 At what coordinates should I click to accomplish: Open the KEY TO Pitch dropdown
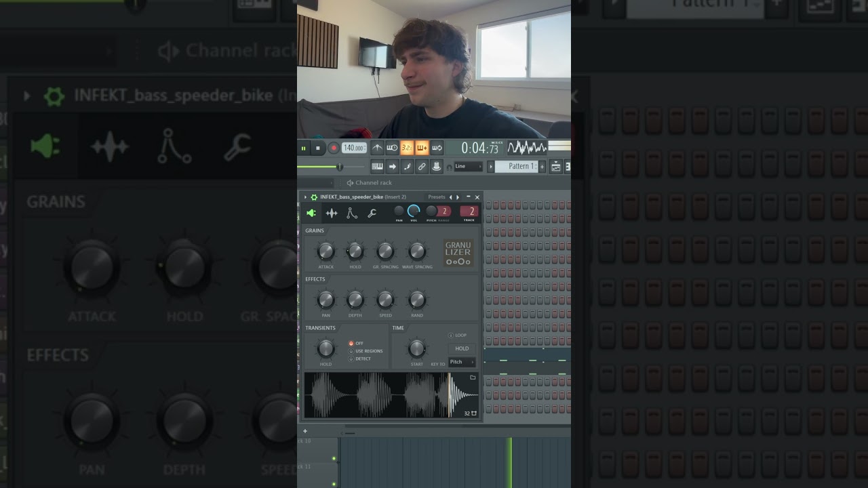click(x=462, y=362)
